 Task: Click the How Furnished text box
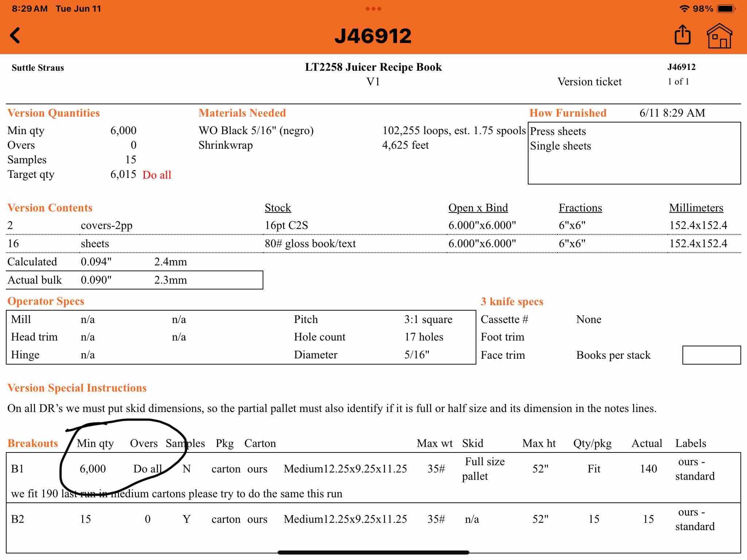click(x=634, y=153)
